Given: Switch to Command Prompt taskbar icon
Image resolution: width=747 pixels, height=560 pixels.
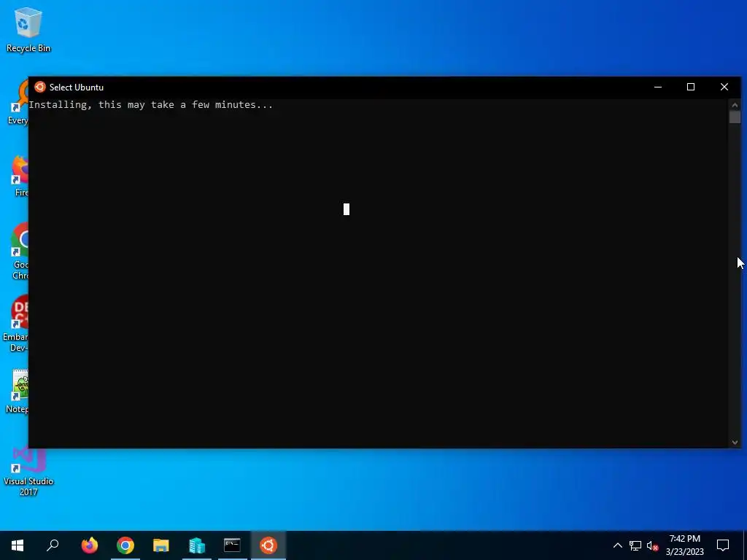Looking at the screenshot, I should [x=233, y=545].
